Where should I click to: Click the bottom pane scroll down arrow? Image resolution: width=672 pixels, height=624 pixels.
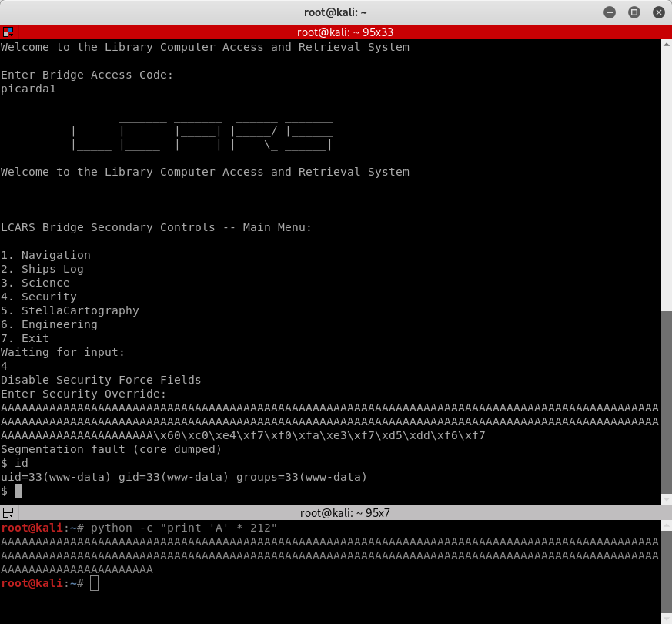click(x=667, y=619)
